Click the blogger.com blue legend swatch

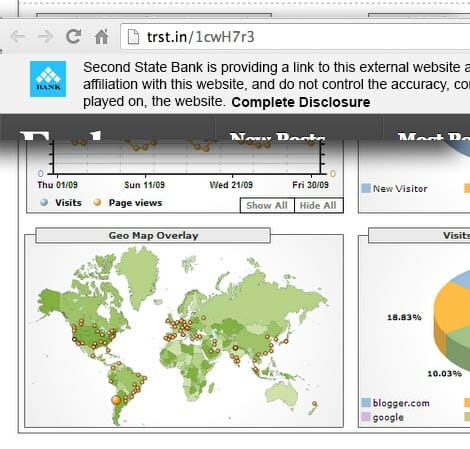click(366, 403)
